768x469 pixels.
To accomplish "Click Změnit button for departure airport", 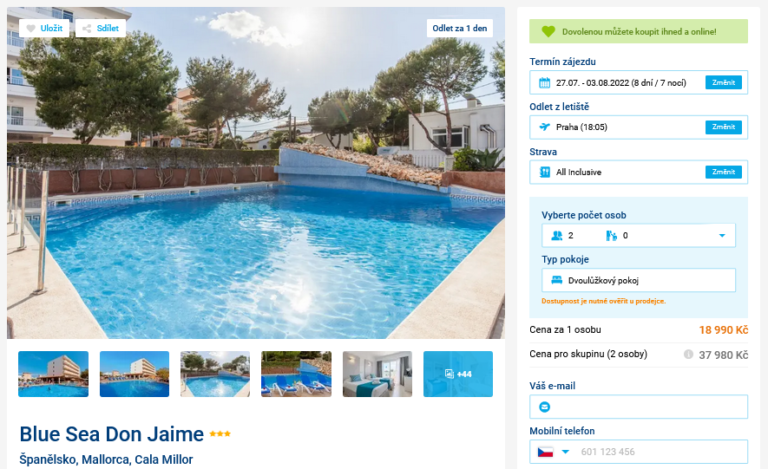I will 723,127.
